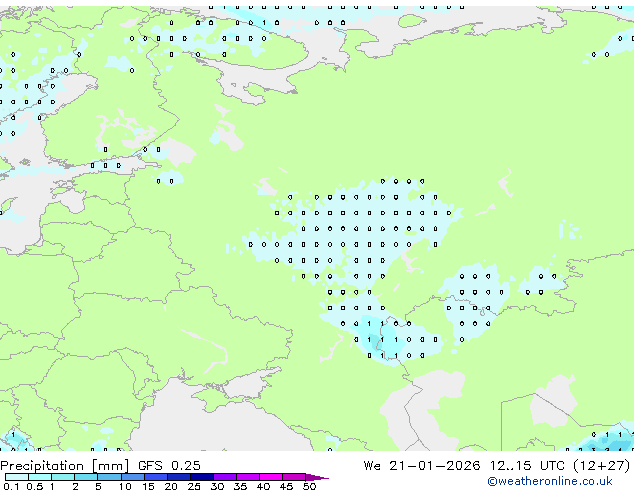
Task: Click the date 'We 21-01-2026' text
Action: point(422,466)
